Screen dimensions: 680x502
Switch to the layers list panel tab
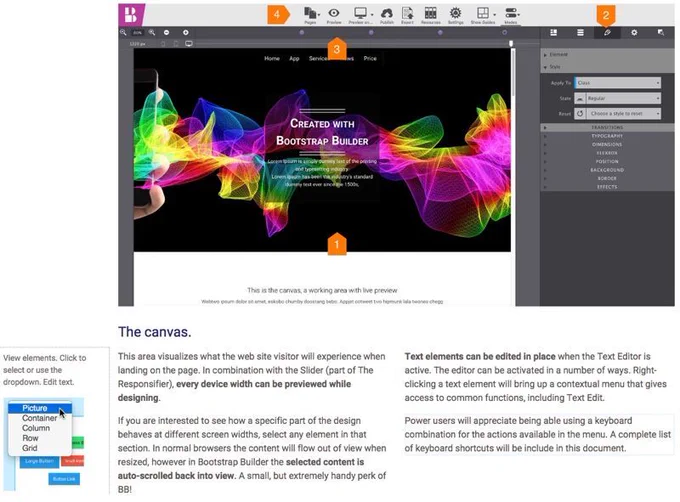coord(580,33)
